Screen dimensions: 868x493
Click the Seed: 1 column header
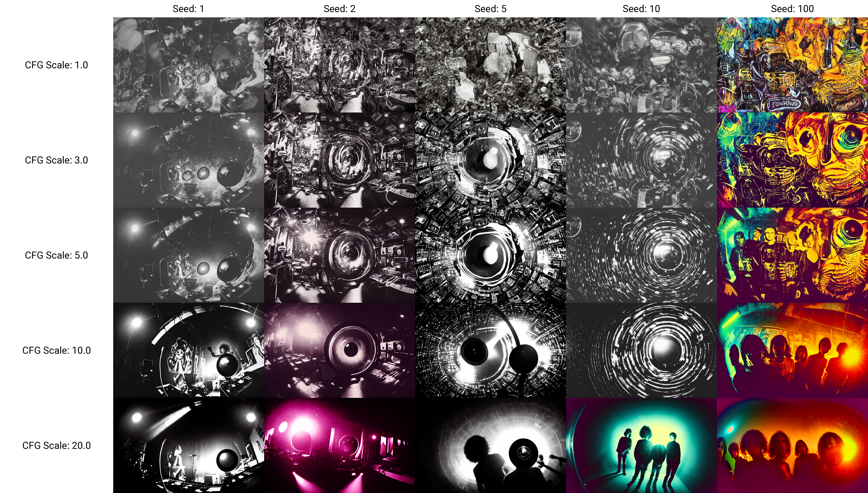(188, 9)
